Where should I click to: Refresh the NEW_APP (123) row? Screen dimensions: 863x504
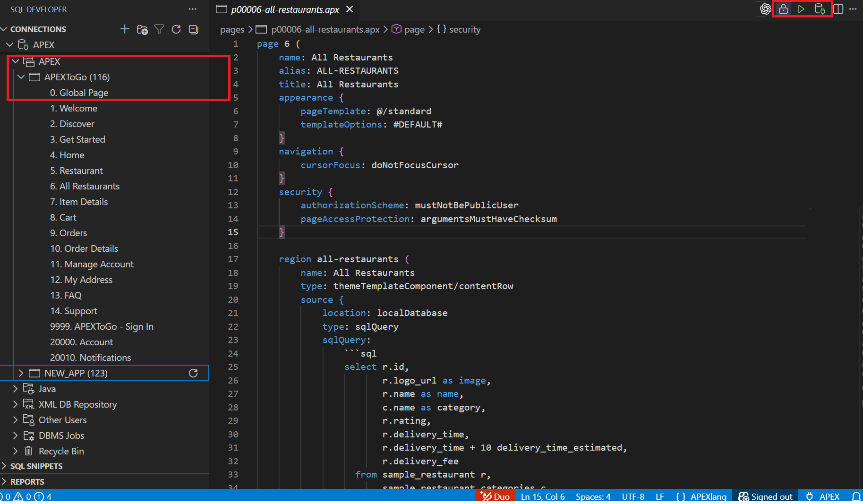[193, 373]
